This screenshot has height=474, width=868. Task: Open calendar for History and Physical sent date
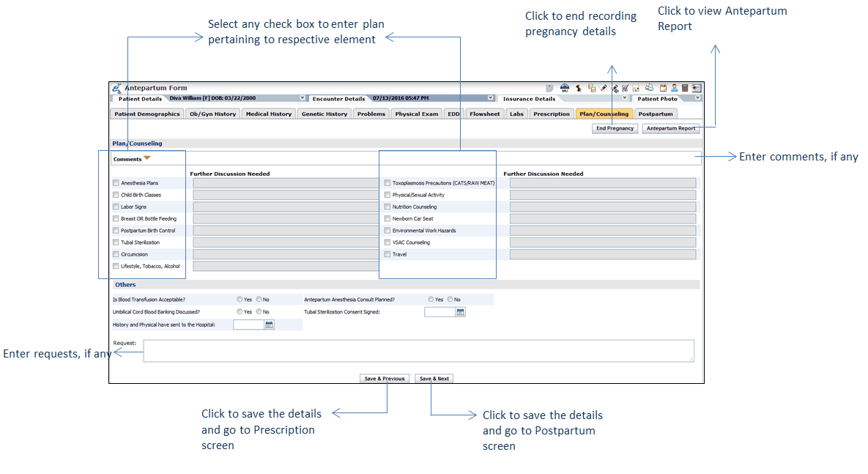(x=269, y=325)
